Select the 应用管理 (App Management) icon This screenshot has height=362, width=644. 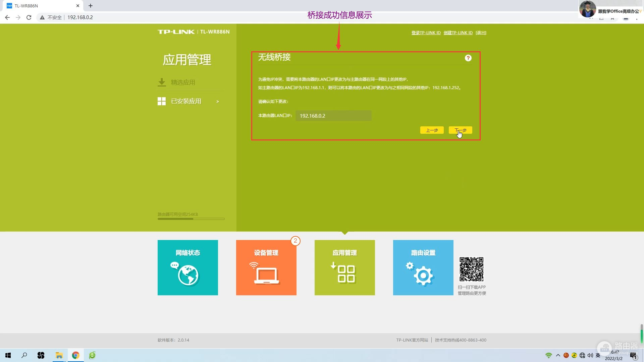[x=344, y=267]
